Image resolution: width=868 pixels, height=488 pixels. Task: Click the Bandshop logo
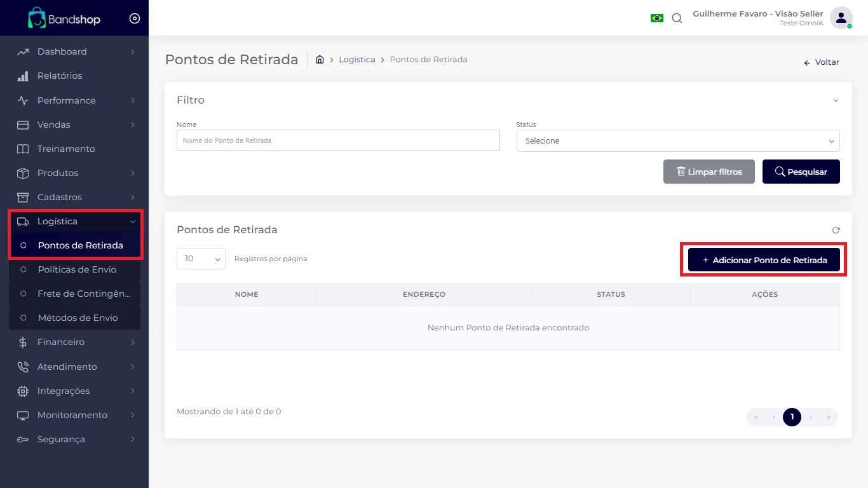pos(64,18)
